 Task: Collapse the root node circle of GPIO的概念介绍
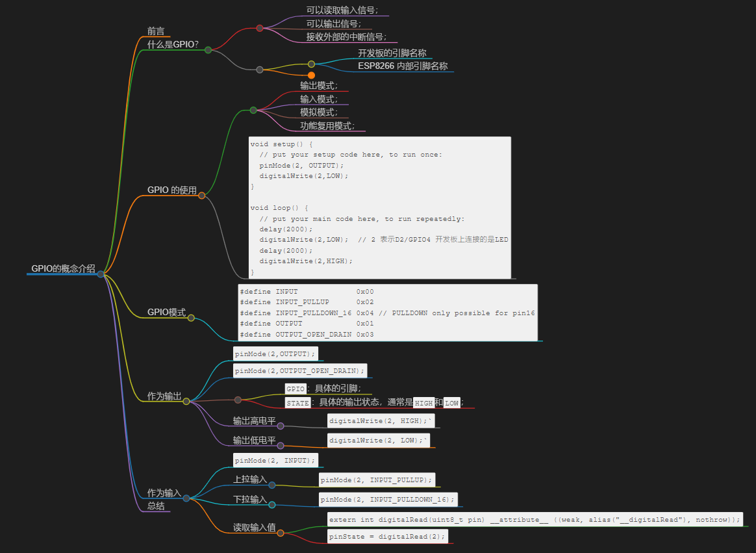(100, 274)
